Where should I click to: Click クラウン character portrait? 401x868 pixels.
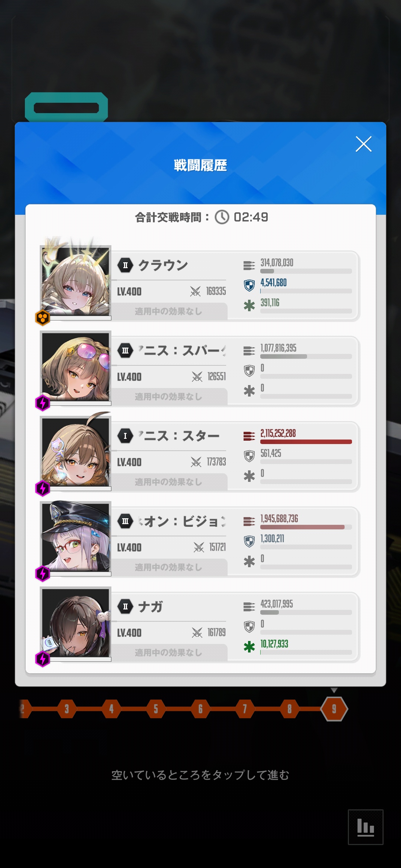[76, 281]
